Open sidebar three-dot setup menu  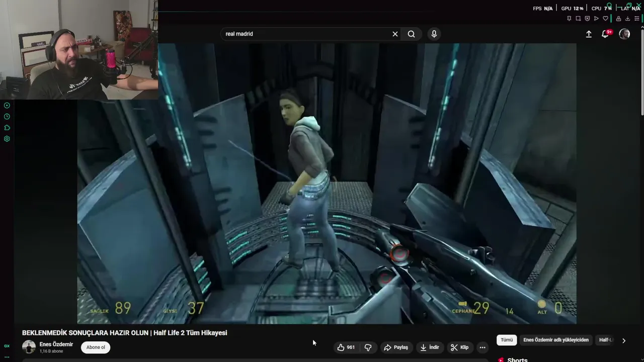tap(7, 357)
